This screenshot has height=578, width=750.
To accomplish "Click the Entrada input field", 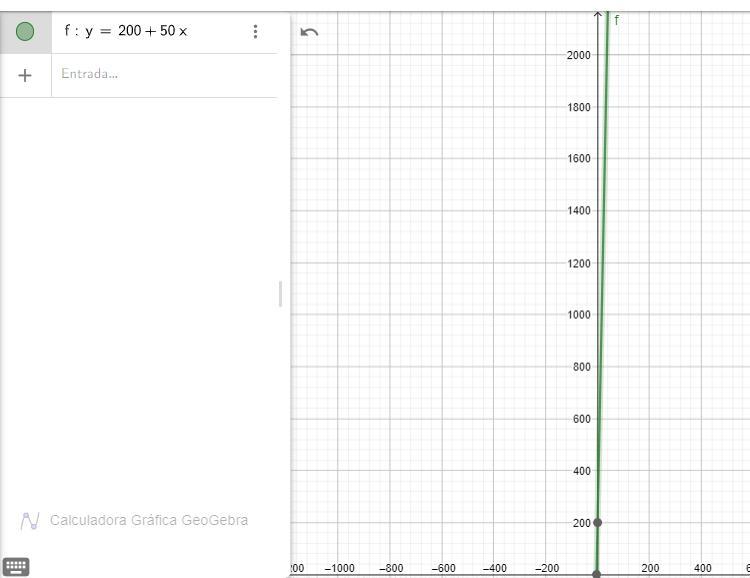I will (x=164, y=74).
